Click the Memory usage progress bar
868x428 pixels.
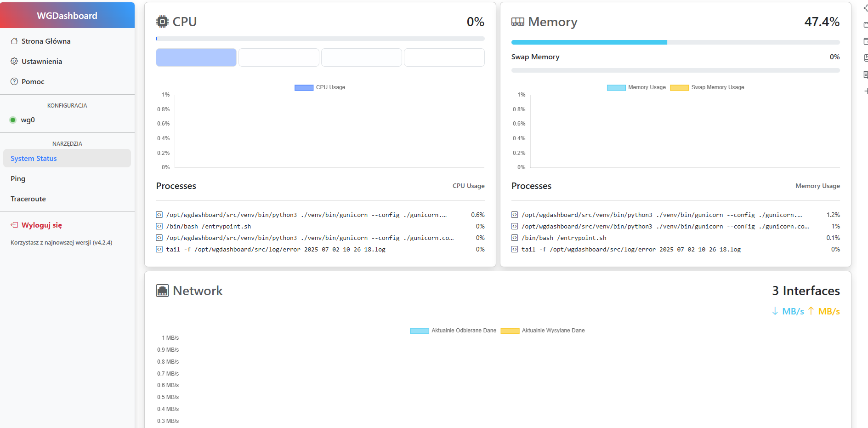675,42
